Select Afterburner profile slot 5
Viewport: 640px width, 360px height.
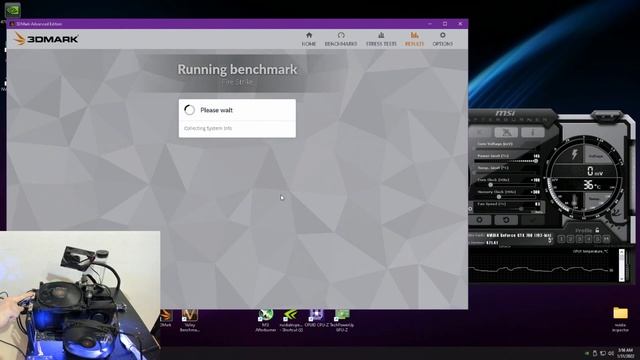point(597,239)
